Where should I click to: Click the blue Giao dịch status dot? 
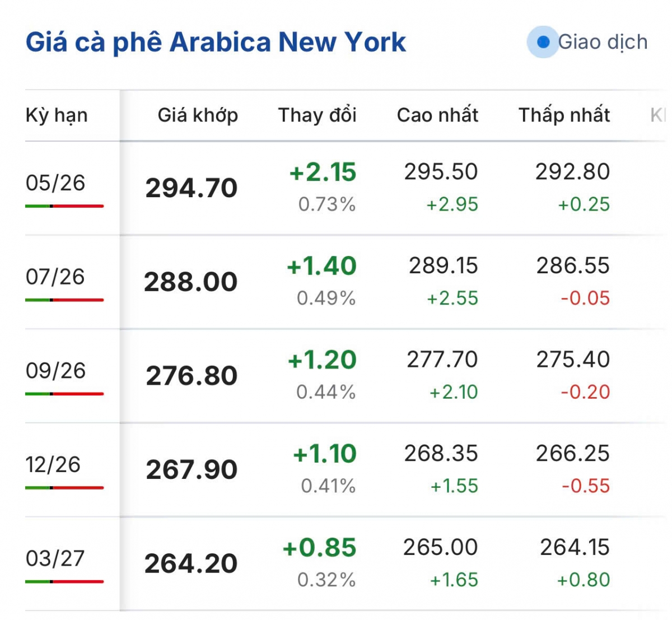(543, 42)
